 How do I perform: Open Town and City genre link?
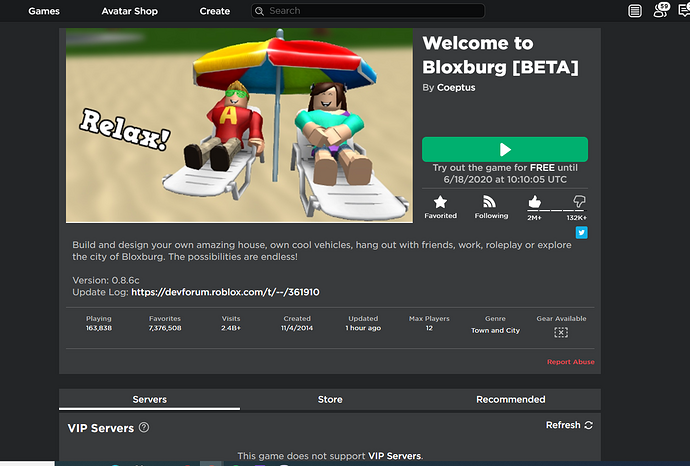click(495, 330)
